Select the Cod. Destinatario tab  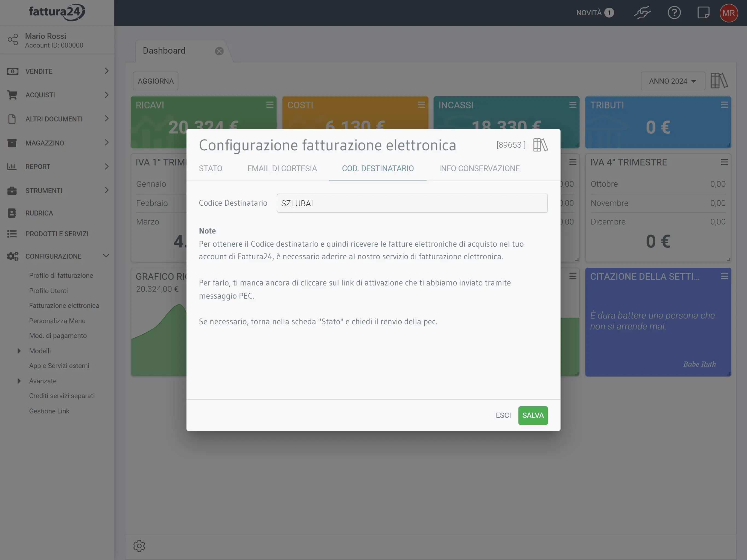click(378, 168)
